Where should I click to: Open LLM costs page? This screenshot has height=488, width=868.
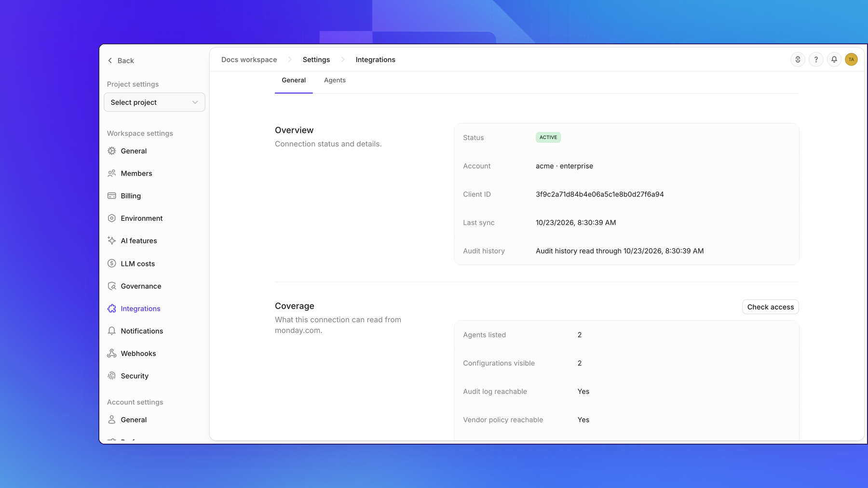point(138,264)
